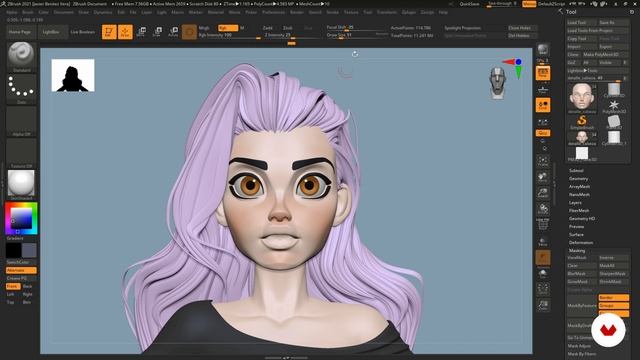Select the SimpleBrush tool thumbnail
Screen dimensions: 640x360
[x=582, y=122]
